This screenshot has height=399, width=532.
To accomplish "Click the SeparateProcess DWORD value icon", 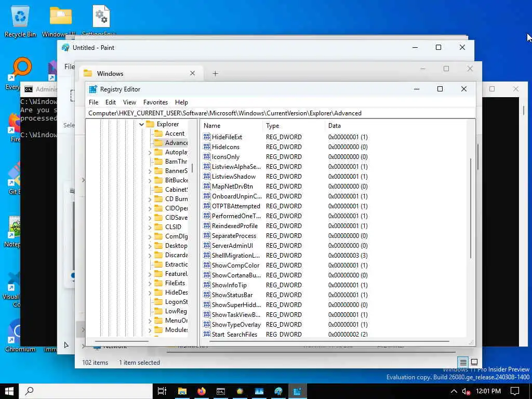I will (x=207, y=235).
